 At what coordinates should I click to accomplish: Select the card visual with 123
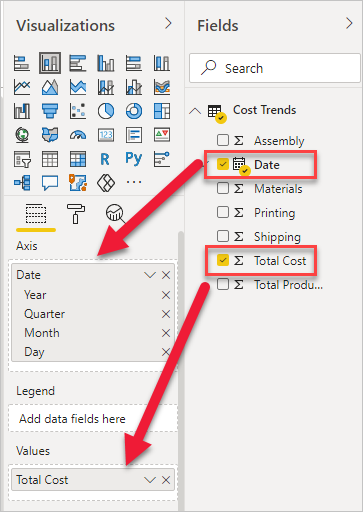point(106,135)
